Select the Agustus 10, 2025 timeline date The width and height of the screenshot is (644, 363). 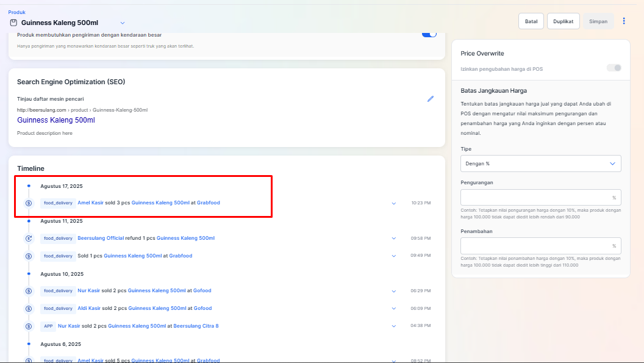pos(62,274)
